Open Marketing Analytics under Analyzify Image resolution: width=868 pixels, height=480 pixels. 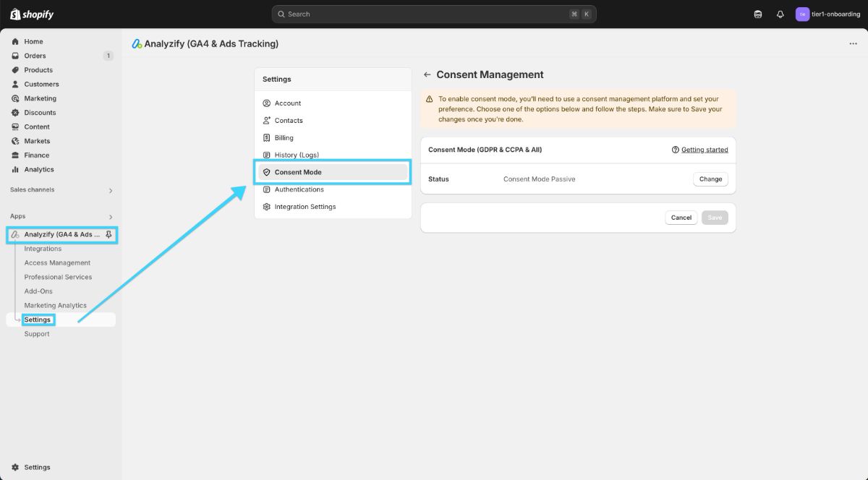[55, 306]
